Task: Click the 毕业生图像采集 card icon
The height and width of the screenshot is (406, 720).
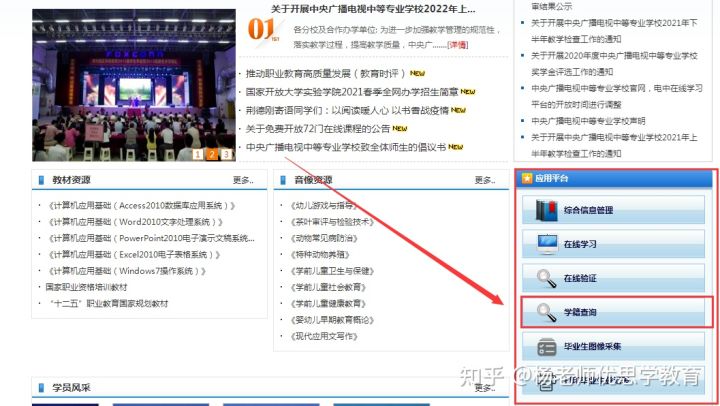Action: (x=548, y=347)
